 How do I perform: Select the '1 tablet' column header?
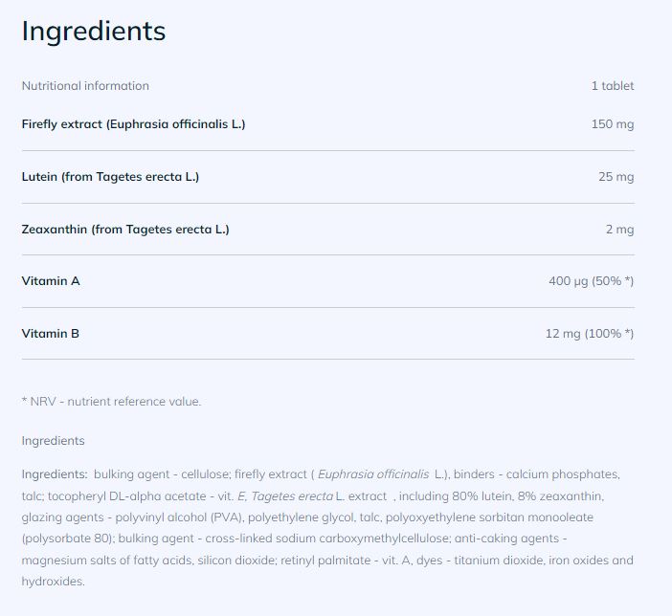coord(612,86)
